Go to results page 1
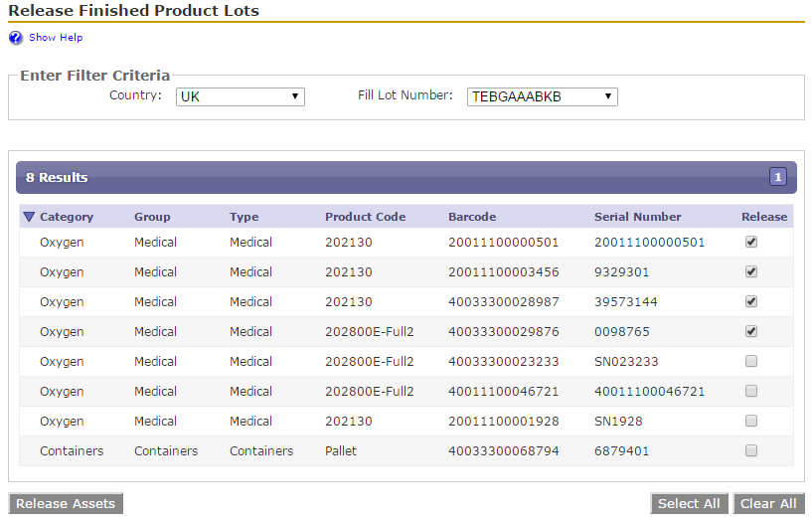812x522 pixels. (x=777, y=177)
